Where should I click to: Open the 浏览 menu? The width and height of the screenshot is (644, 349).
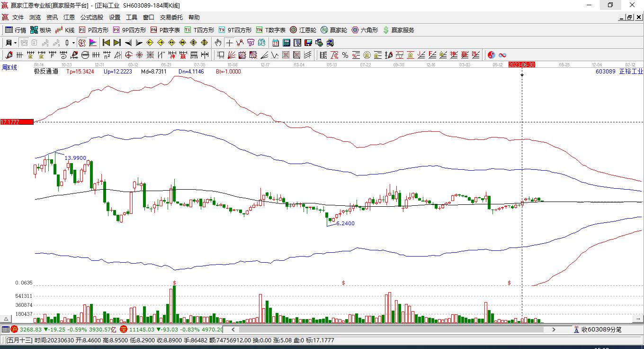coord(35,18)
